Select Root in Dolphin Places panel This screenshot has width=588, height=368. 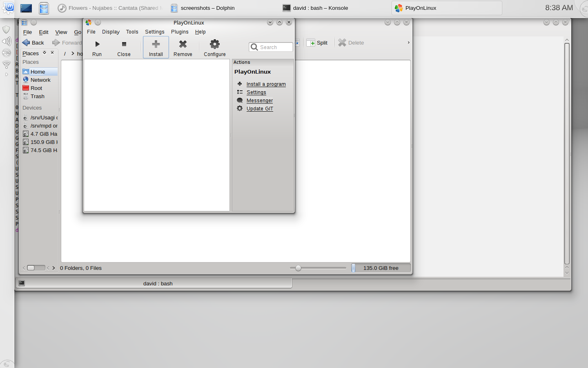pos(39,88)
